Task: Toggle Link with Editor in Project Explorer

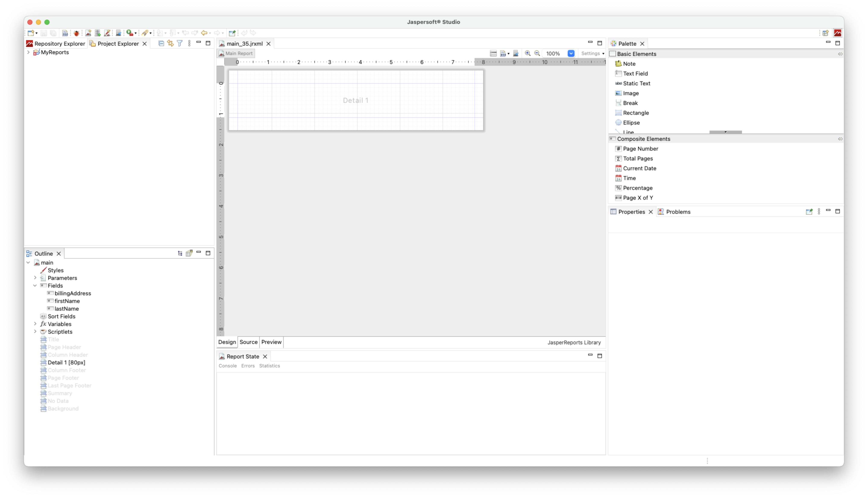Action: point(170,44)
